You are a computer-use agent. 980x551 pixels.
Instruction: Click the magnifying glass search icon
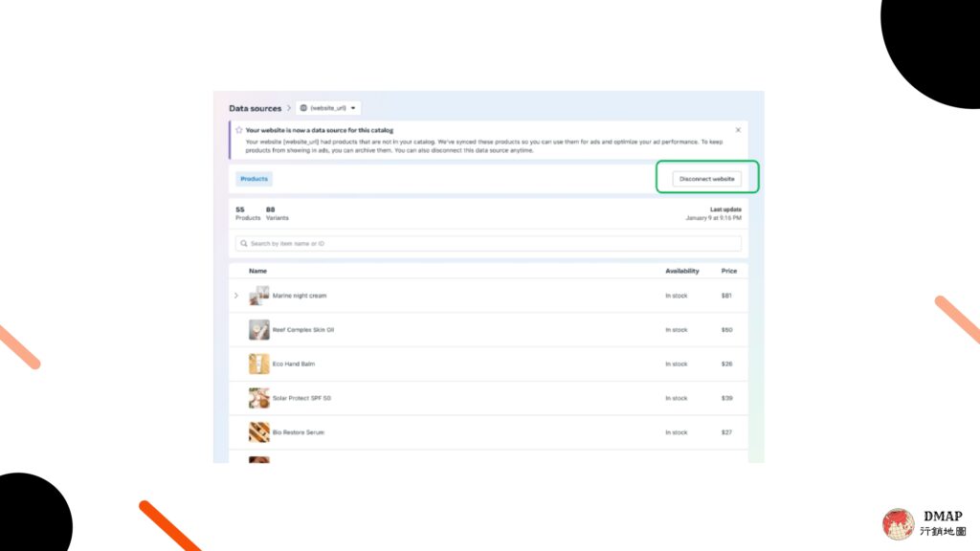244,244
